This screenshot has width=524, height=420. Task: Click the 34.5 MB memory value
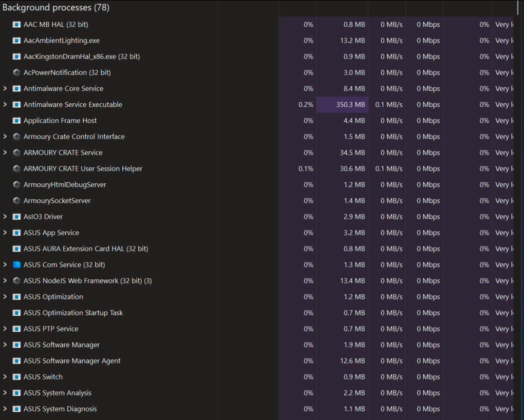click(x=352, y=152)
